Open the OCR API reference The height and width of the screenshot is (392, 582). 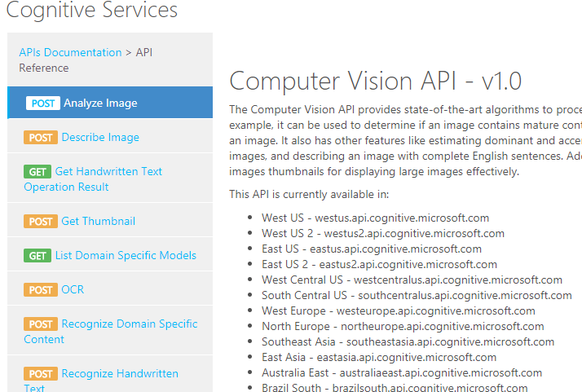point(73,290)
